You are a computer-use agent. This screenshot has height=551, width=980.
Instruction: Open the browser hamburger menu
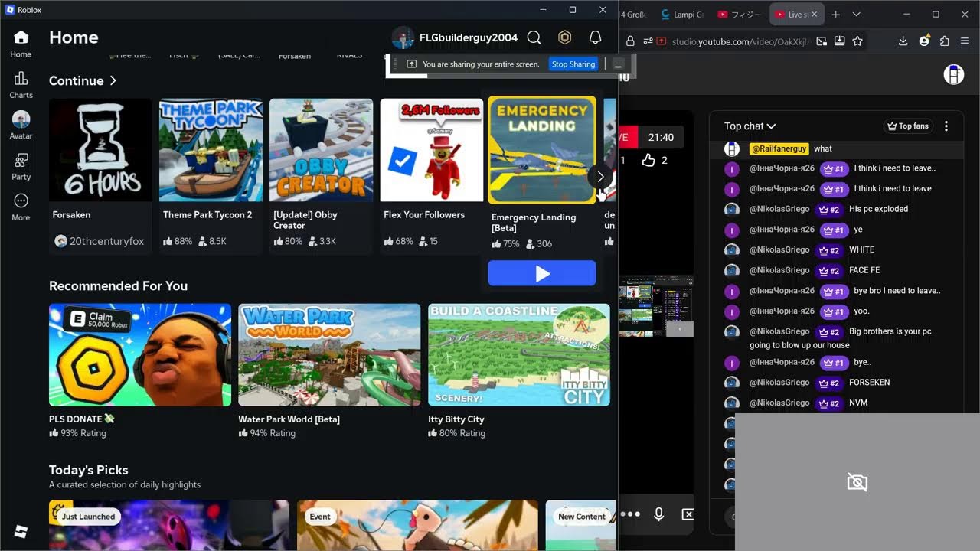pyautogui.click(x=965, y=41)
